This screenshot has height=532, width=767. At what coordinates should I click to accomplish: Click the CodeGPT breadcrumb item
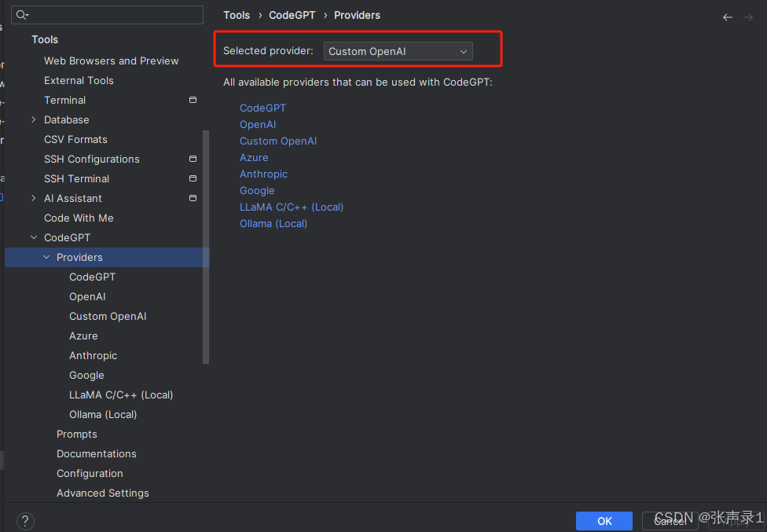[x=292, y=15]
